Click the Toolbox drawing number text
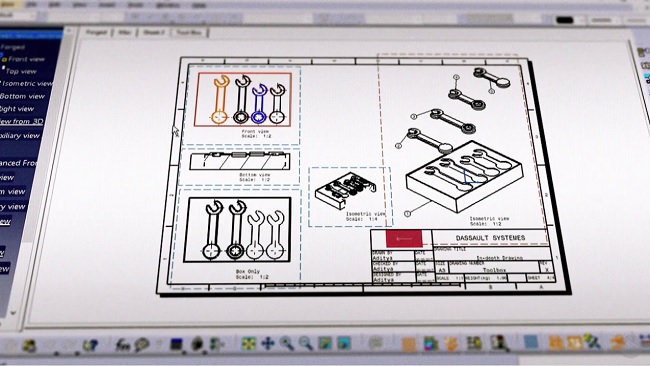The width and height of the screenshot is (650, 366). pos(495,270)
